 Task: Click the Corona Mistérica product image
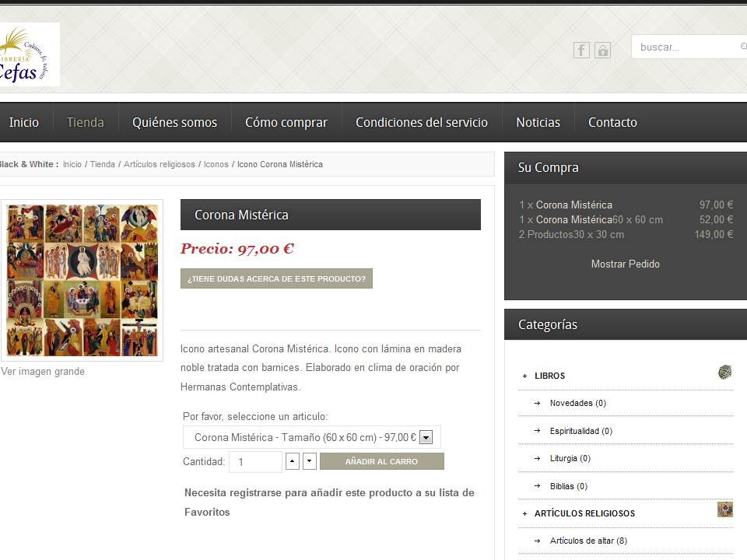(x=82, y=281)
